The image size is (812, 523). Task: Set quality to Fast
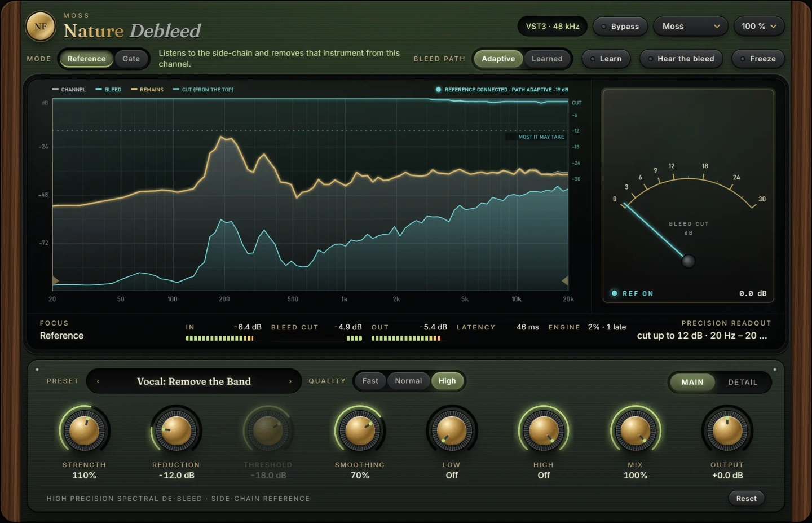pyautogui.click(x=370, y=381)
